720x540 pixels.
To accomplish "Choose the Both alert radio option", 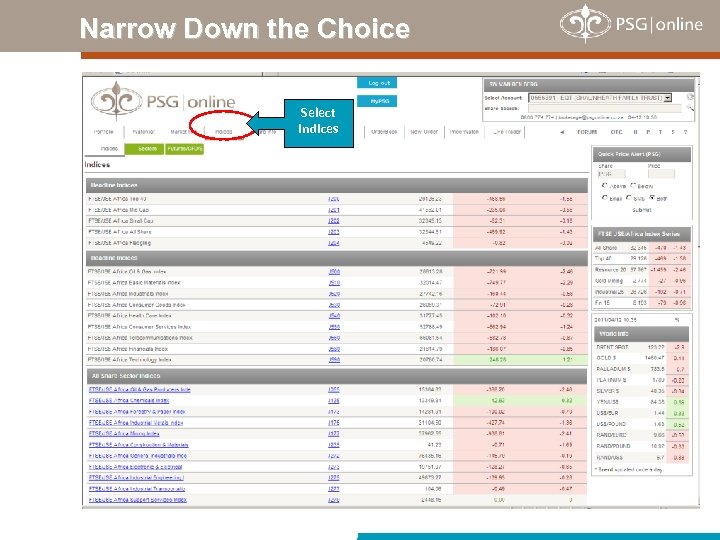I will pyautogui.click(x=652, y=197).
